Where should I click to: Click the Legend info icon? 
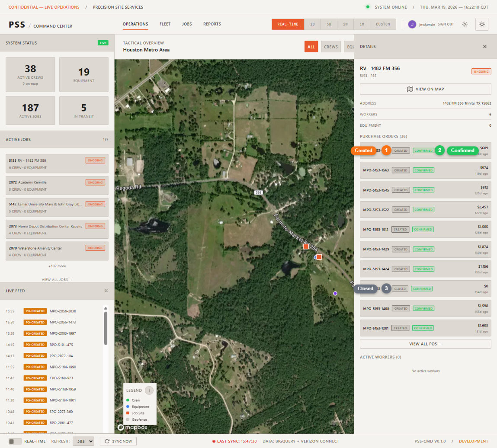click(x=149, y=390)
